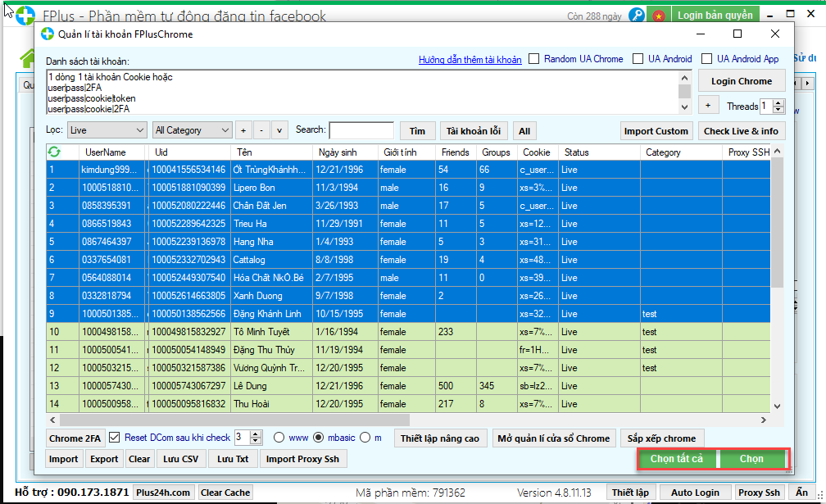Sort table by the Friends column header
Image resolution: width=826 pixels, height=504 pixels.
click(455, 152)
